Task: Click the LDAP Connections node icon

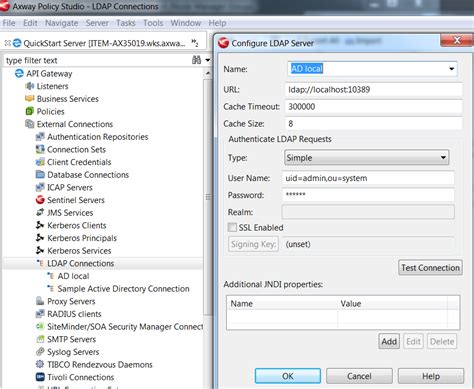Action: point(40,263)
